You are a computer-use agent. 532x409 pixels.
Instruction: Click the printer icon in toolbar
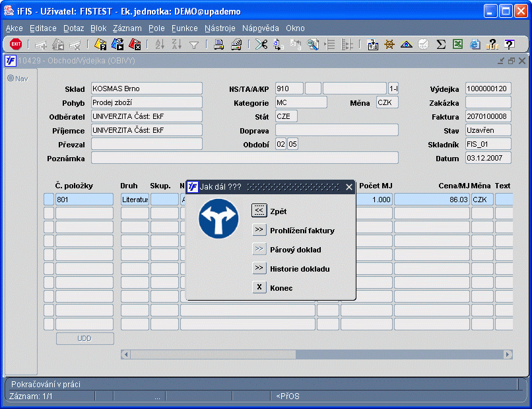click(218, 44)
